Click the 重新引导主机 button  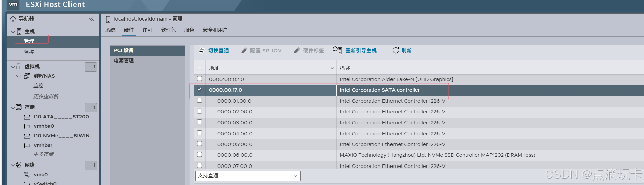(x=355, y=50)
